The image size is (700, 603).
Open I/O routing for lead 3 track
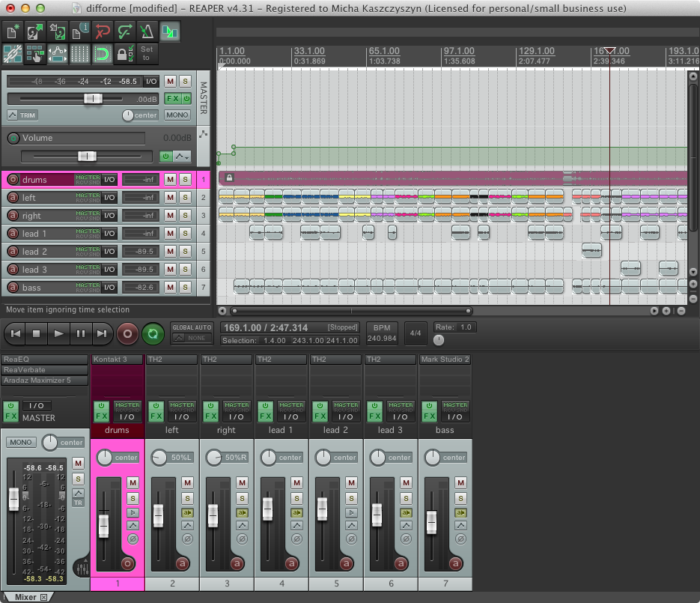109,270
